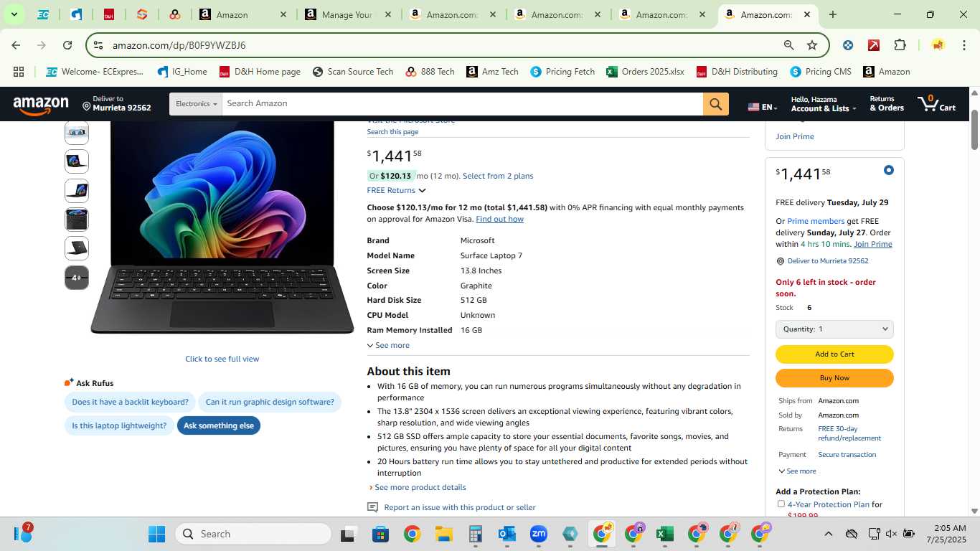
Task: Click the orange Amazon search magnifier button
Action: click(x=715, y=104)
